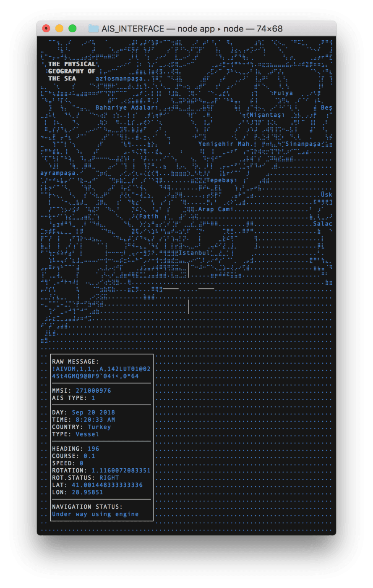
Task: Click the time value '8:20:33 AM'
Action: [95, 420]
